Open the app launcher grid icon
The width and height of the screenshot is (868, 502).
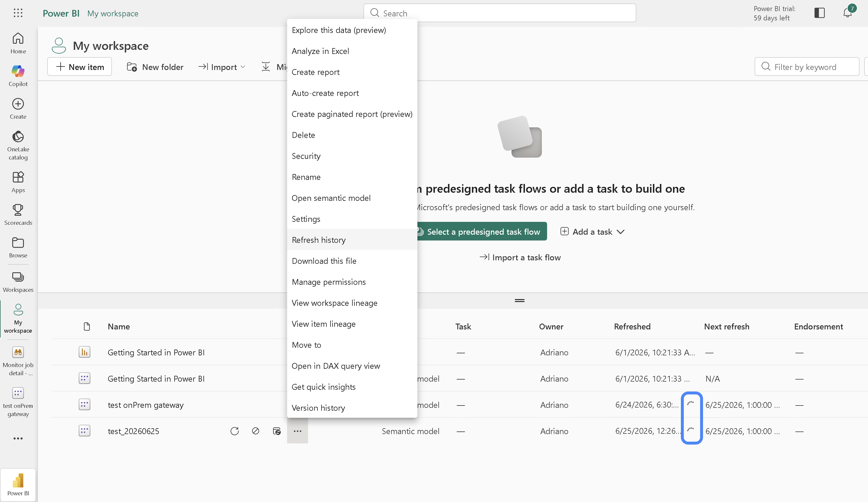click(x=18, y=13)
